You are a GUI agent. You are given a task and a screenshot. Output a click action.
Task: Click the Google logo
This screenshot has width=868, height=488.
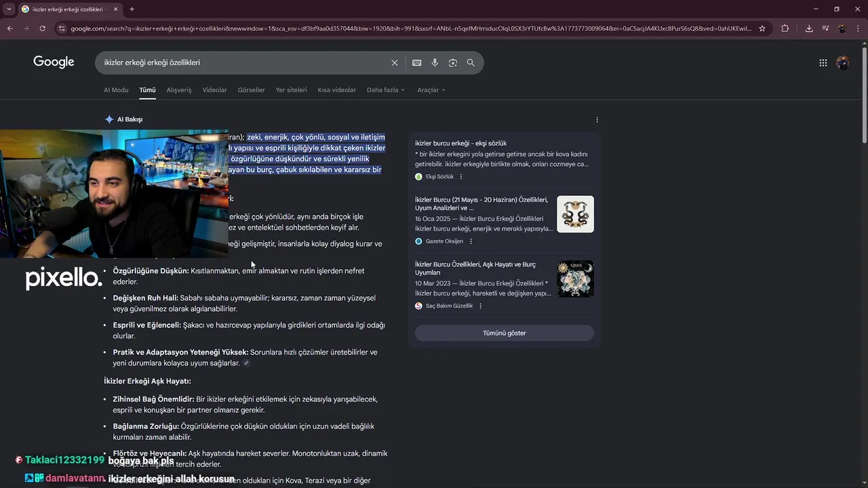(x=54, y=62)
